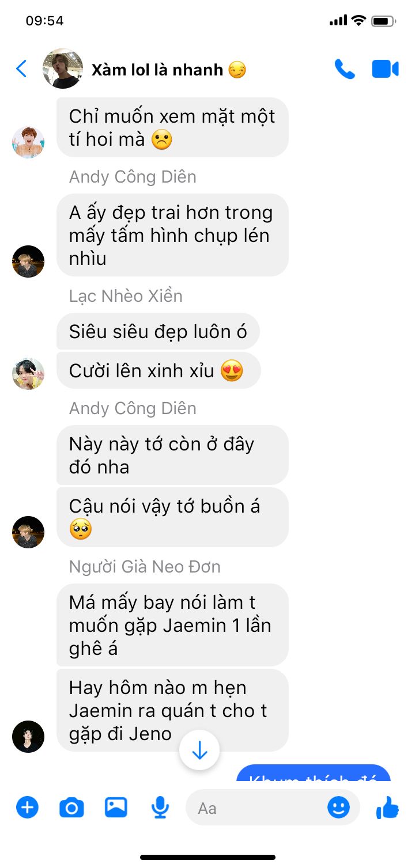Screen dimensions: 415x868
Task: Tap Lạc Nhèo Xiền's profile avatar
Action: point(28,374)
